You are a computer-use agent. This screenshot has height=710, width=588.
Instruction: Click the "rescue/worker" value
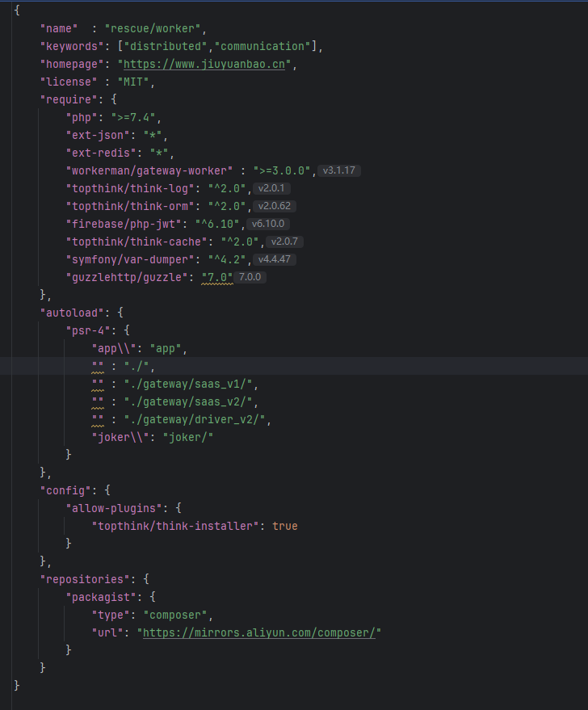coord(153,28)
